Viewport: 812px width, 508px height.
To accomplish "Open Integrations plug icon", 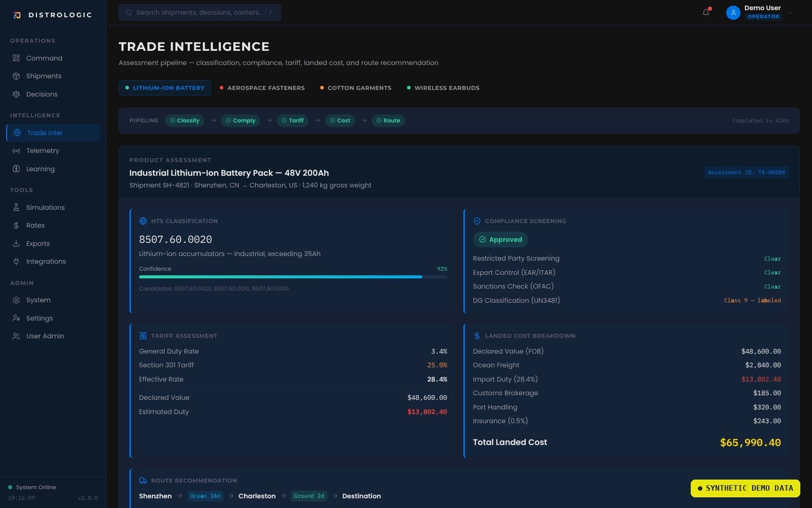I will (x=16, y=262).
